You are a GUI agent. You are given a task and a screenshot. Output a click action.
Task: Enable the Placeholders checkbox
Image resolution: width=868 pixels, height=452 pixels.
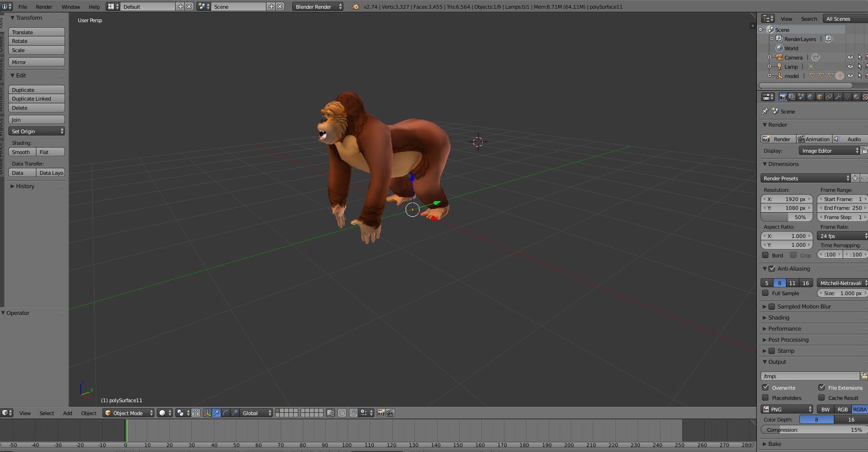[x=766, y=398]
